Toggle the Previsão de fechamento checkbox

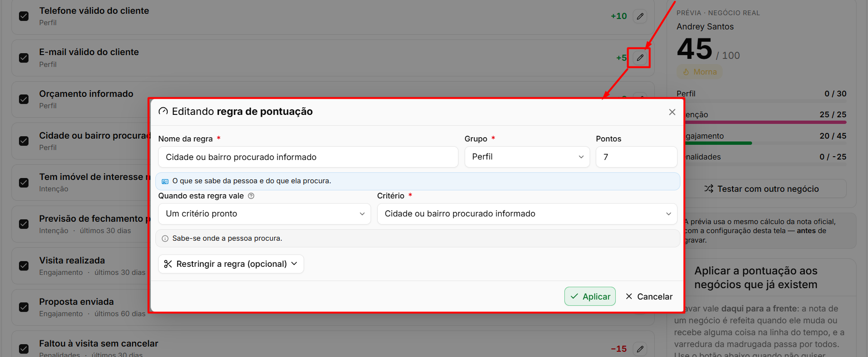[24, 224]
